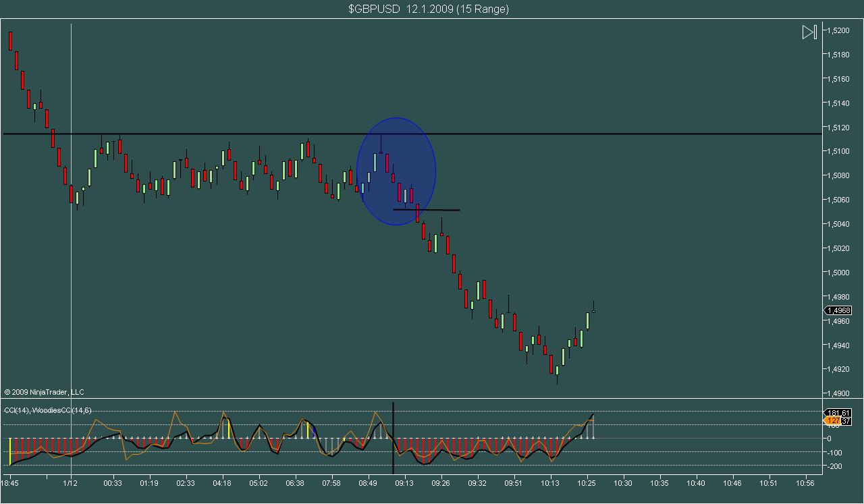Click the 1,4900 price axis label
Viewport: 864px width, 504px height.
tap(840, 393)
